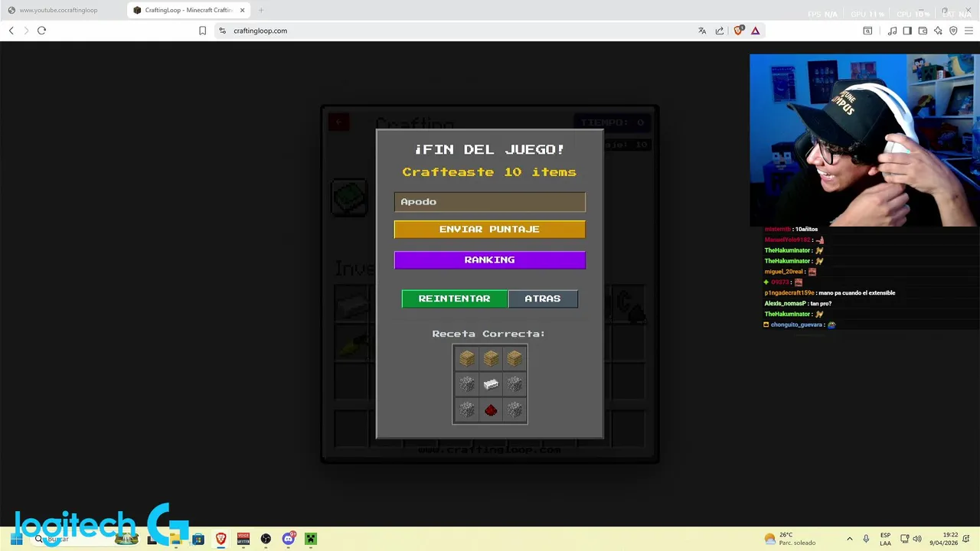The image size is (980, 551).
Task: Open File Explorer from the taskbar
Action: click(175, 539)
